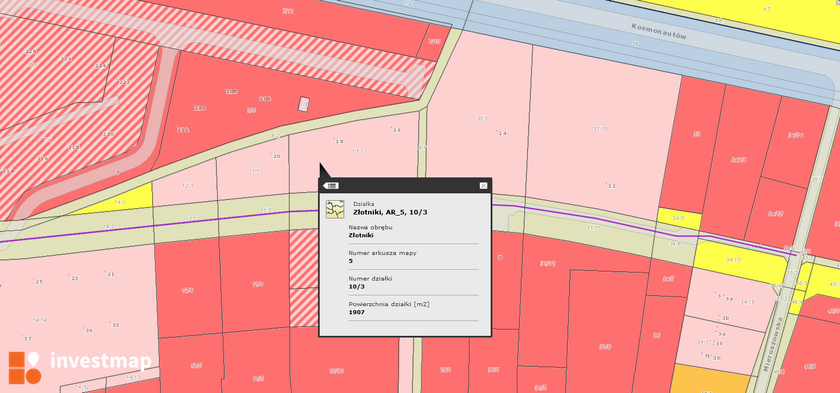The width and height of the screenshot is (840, 393).
Task: Select the small yellow parcel 34/5
Action: coord(679,218)
